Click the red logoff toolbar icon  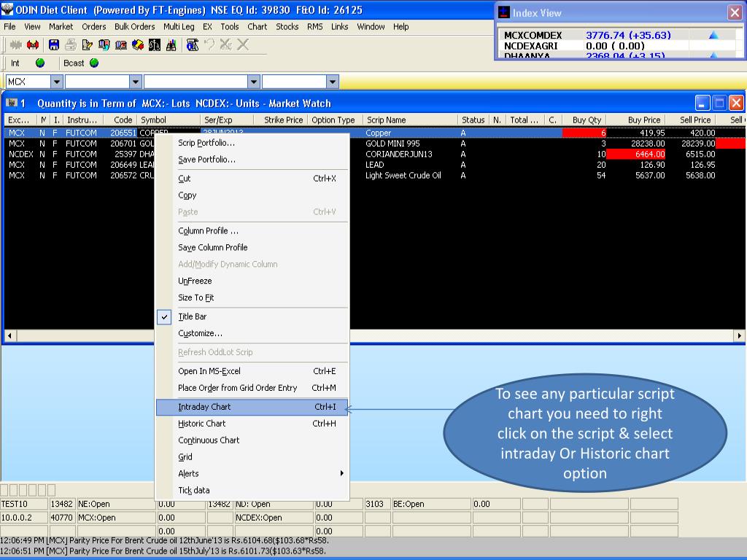[x=32, y=44]
